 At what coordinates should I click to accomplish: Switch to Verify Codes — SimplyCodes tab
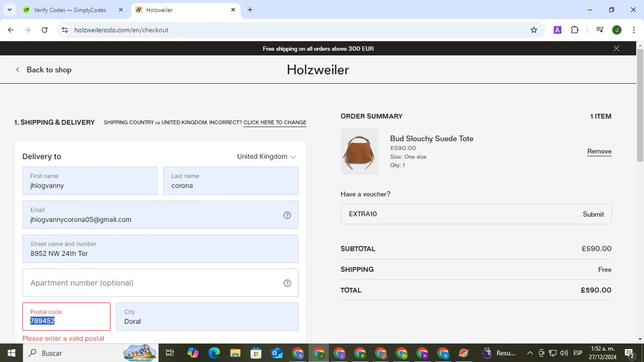(x=71, y=10)
